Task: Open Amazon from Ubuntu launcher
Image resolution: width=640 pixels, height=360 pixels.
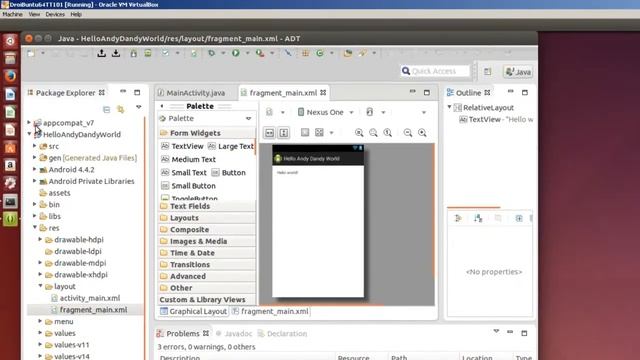Action: (x=10, y=165)
